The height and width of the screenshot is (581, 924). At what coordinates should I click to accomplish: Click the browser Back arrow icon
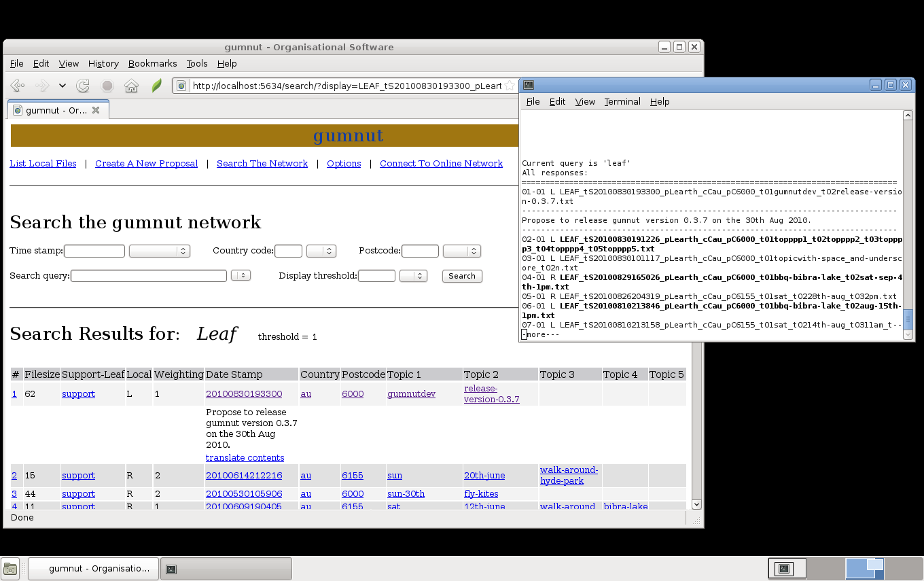point(18,86)
